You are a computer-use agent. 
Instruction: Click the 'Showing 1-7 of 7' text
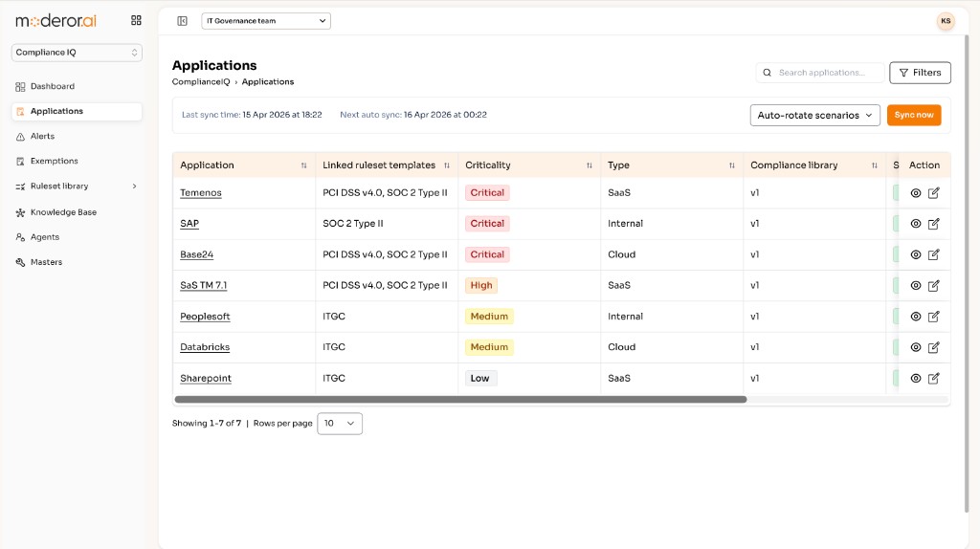tap(207, 424)
